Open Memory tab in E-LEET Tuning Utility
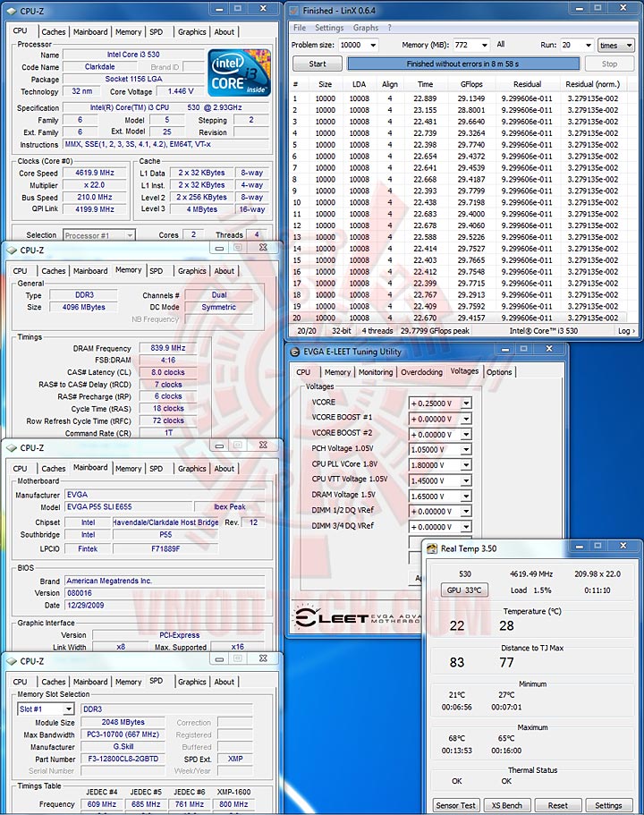The image size is (644, 815). (337, 372)
